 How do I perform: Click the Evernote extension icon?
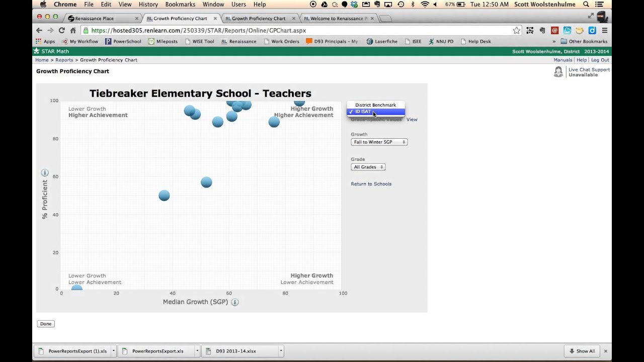click(x=542, y=30)
